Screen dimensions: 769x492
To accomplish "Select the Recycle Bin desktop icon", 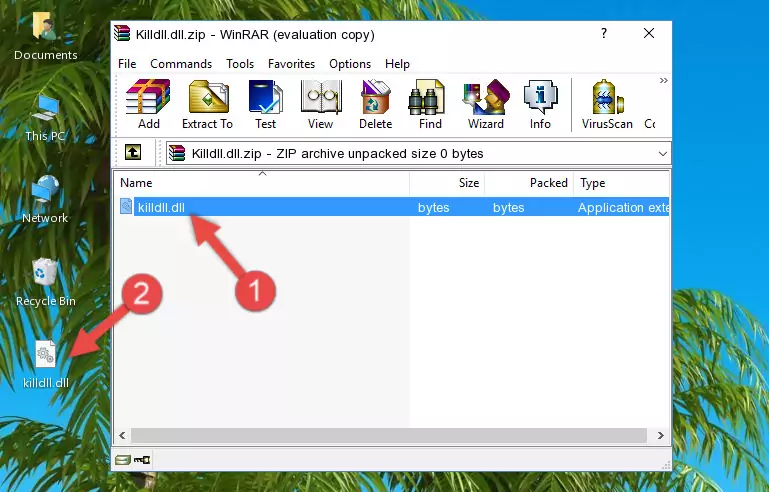I will click(x=45, y=283).
